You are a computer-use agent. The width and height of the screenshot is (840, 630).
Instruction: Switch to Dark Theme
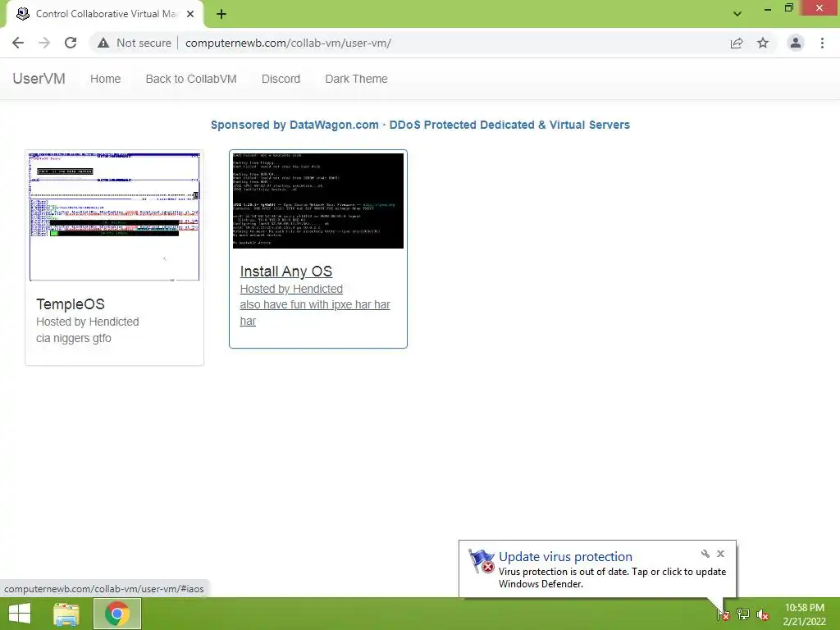pos(356,79)
